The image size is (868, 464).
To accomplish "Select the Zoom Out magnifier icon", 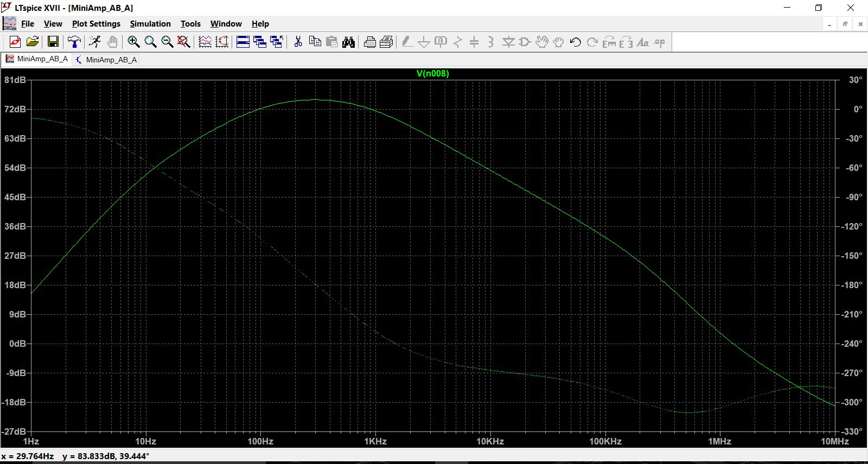I will [167, 42].
